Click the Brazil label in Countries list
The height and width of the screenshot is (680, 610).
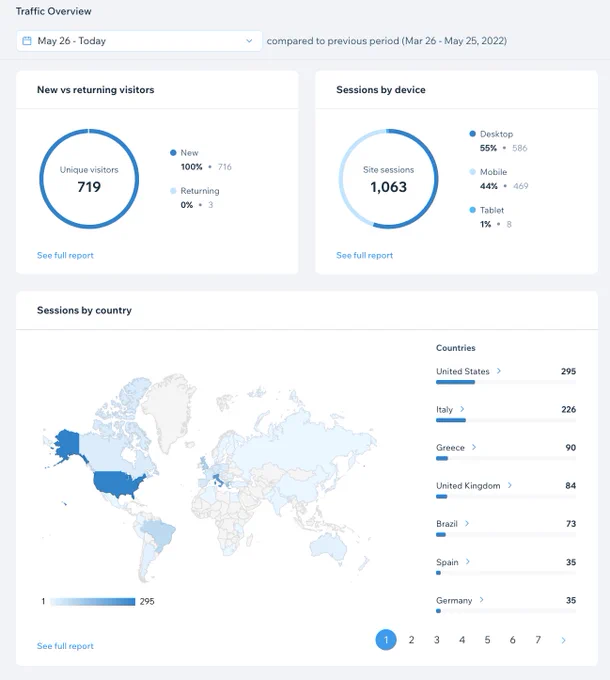tap(447, 524)
